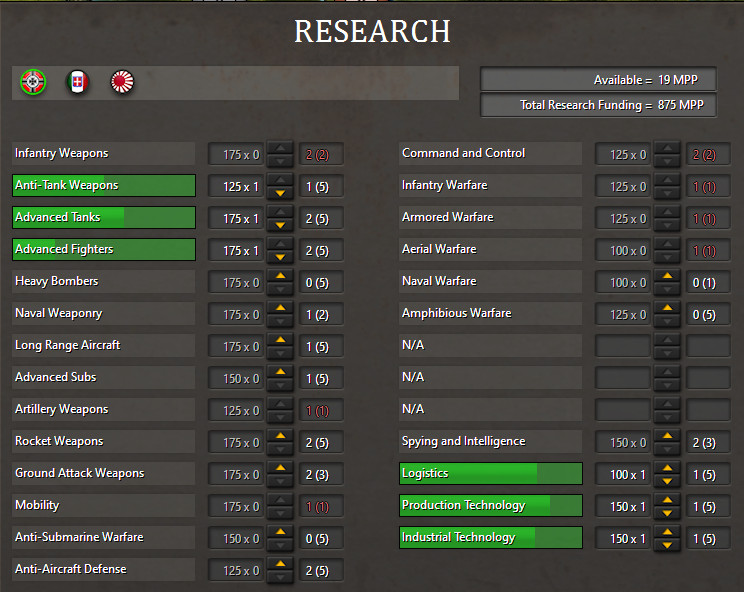
Task: Select the Naval Weaponry research row
Action: coord(104,314)
